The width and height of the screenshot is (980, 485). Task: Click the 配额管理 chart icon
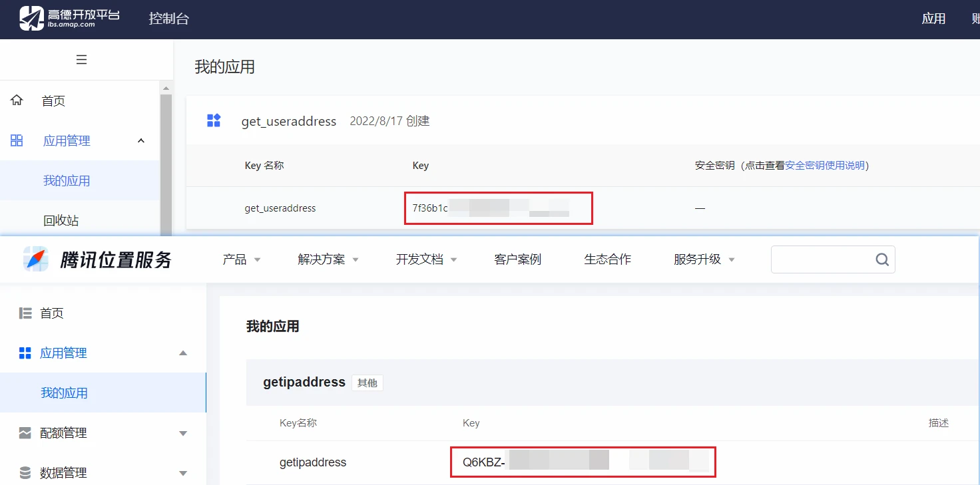pyautogui.click(x=25, y=433)
